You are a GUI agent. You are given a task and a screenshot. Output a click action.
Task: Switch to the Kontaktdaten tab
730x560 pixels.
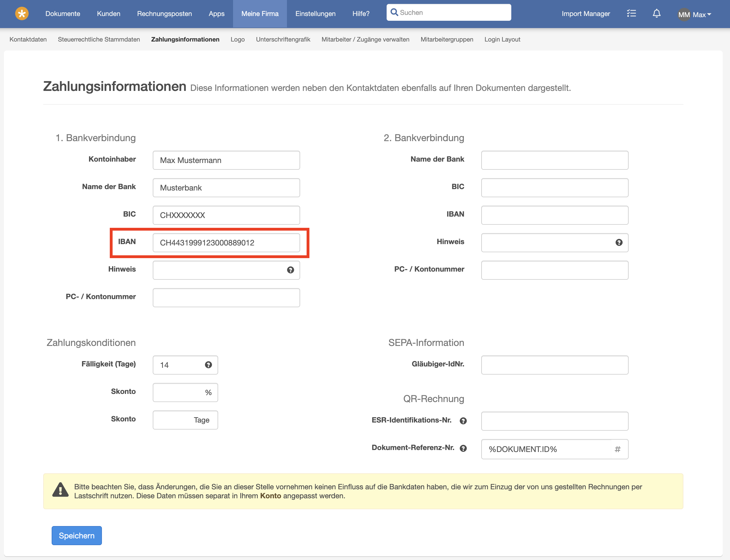(x=28, y=39)
